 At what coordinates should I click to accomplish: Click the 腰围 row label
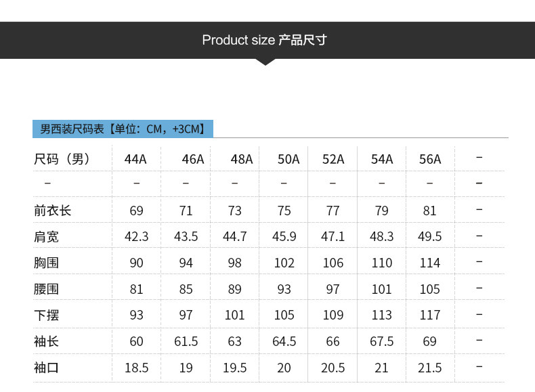pyautogui.click(x=47, y=289)
